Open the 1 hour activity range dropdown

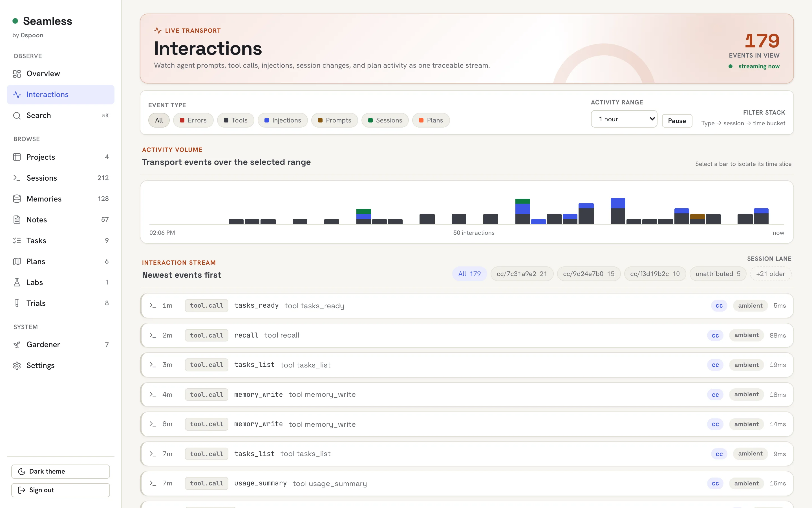(x=624, y=119)
